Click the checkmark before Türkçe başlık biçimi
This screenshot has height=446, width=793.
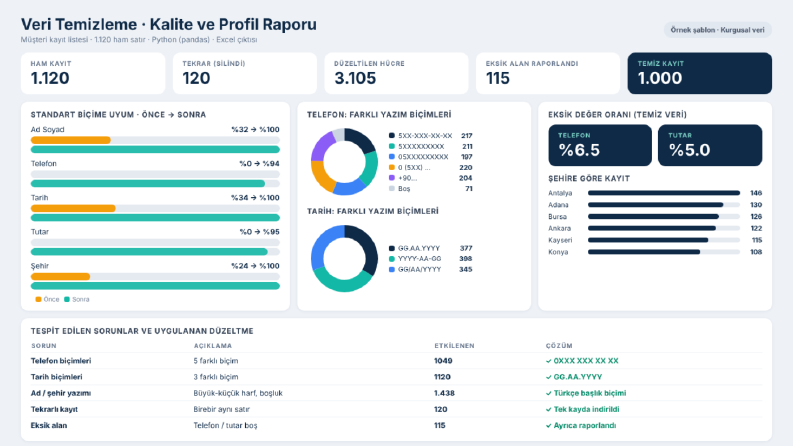tap(549, 393)
